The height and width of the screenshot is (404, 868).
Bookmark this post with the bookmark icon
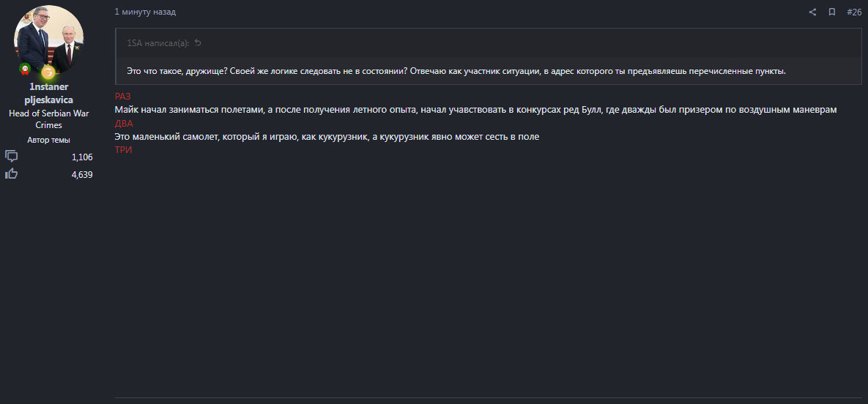[x=832, y=12]
